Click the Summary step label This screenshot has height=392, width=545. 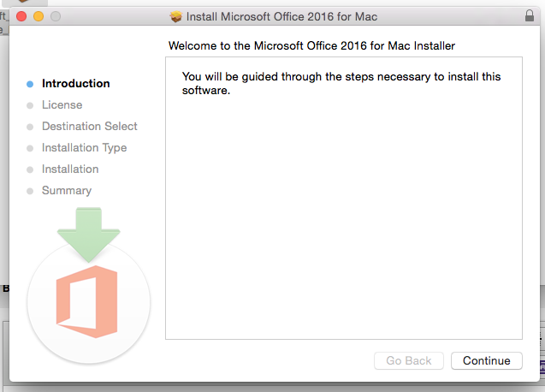(x=66, y=191)
